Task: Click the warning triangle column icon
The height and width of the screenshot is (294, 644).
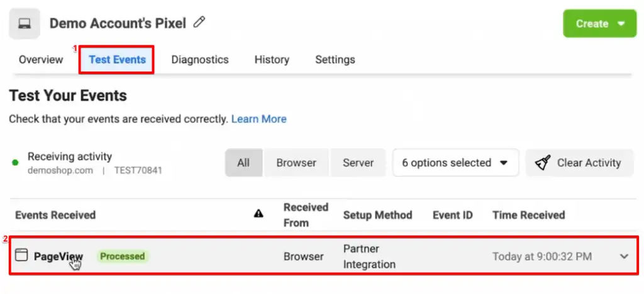Action: point(258,213)
